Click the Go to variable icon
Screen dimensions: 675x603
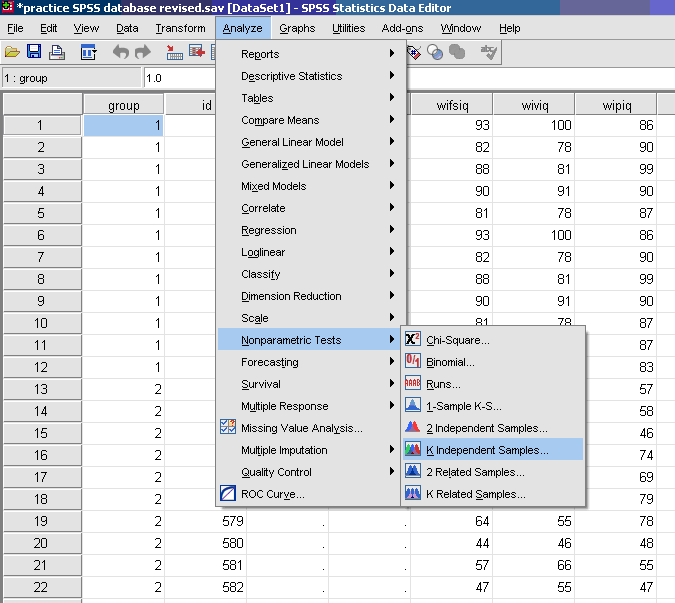pyautogui.click(x=197, y=52)
